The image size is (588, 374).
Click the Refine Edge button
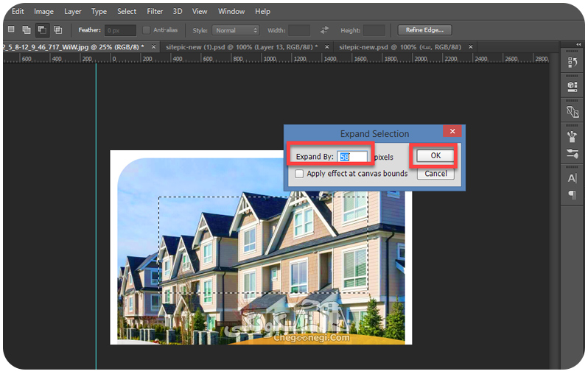coord(424,30)
